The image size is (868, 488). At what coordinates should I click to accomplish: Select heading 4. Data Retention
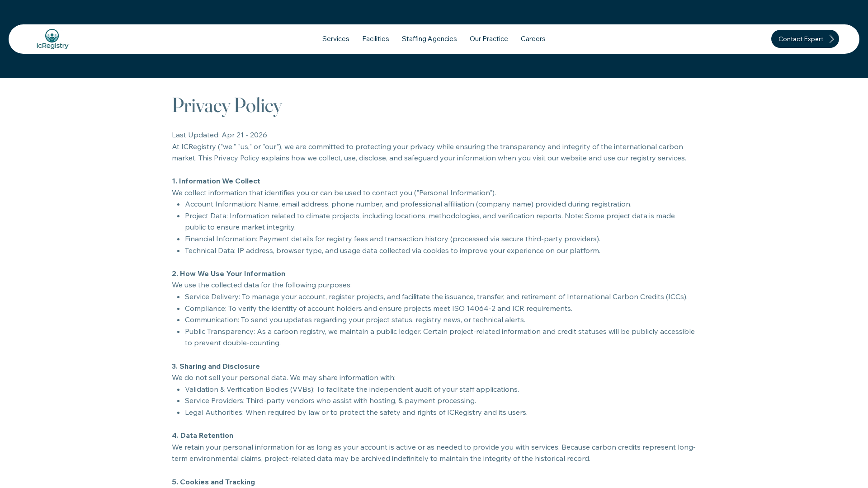[203, 436]
